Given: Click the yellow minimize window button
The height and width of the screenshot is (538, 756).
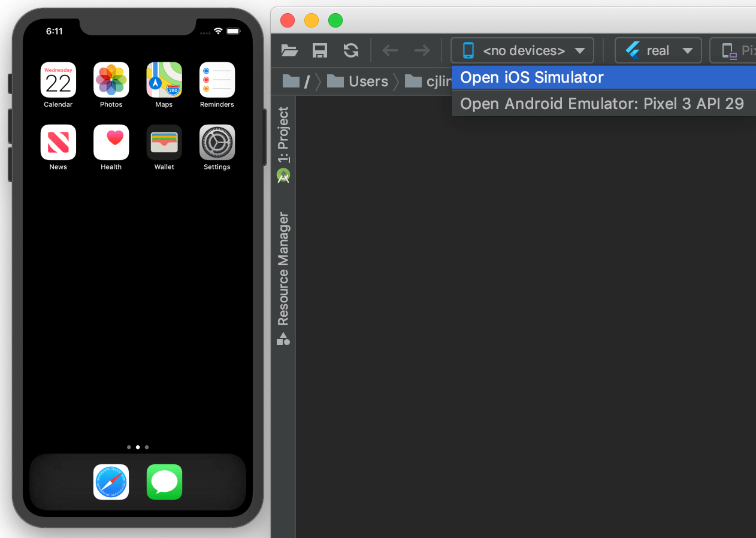Looking at the screenshot, I should pos(312,20).
